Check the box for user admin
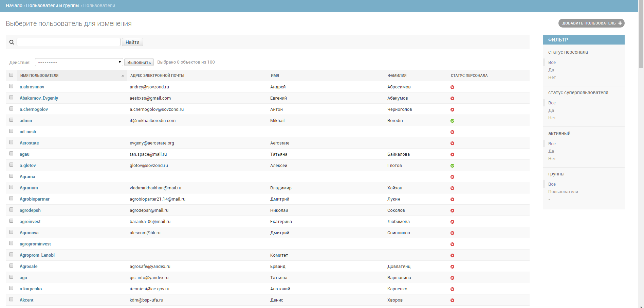The height and width of the screenshot is (308, 644). click(11, 120)
